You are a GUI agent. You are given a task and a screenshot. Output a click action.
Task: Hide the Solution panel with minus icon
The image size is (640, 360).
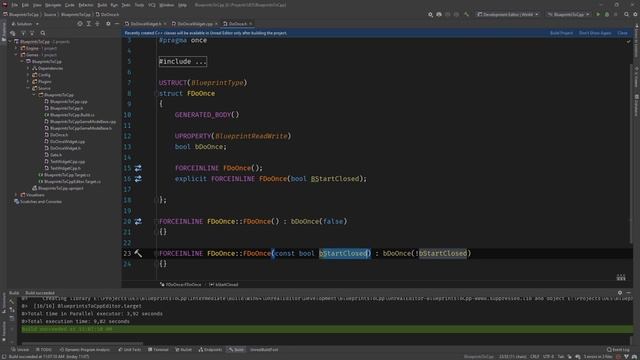click(x=117, y=24)
